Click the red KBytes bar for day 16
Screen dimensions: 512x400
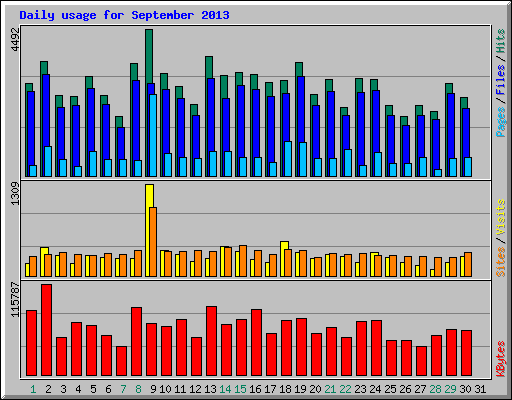(x=257, y=343)
